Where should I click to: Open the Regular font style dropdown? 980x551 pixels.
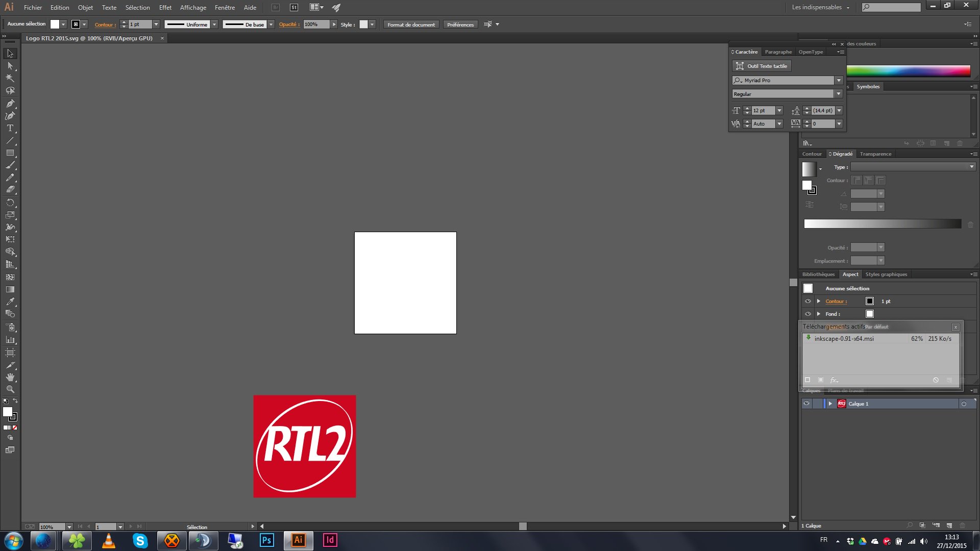pyautogui.click(x=839, y=94)
